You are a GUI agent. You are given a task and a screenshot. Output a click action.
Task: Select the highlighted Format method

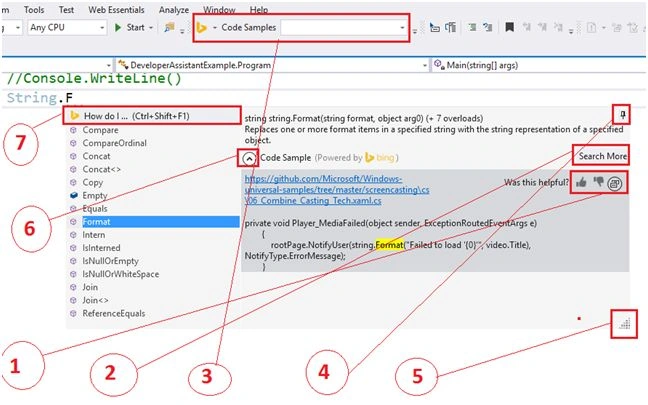coord(161,222)
